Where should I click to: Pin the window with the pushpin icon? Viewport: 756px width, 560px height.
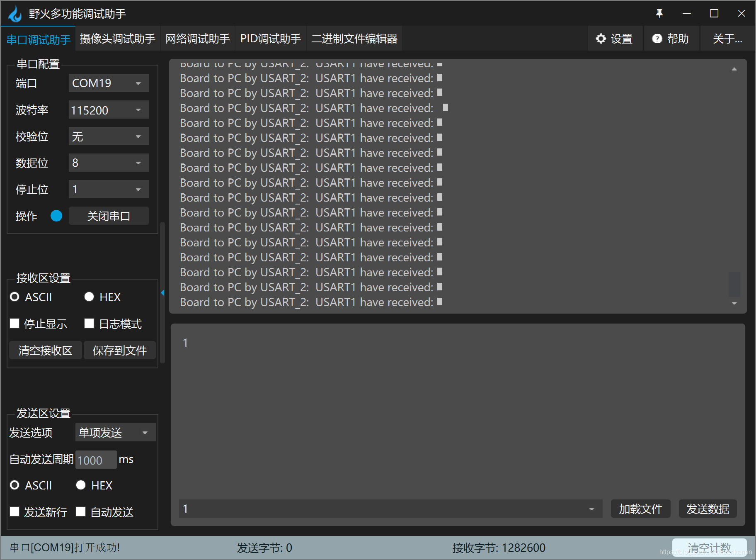(659, 14)
